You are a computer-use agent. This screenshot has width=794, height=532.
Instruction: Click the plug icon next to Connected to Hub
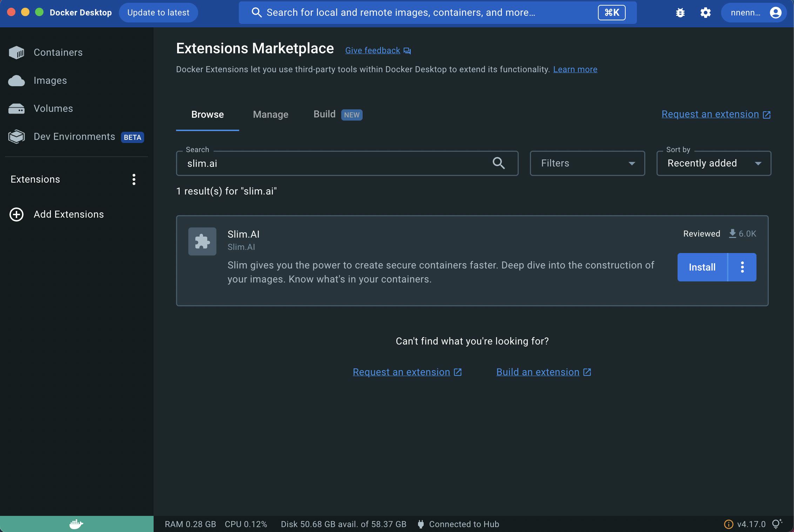421,524
